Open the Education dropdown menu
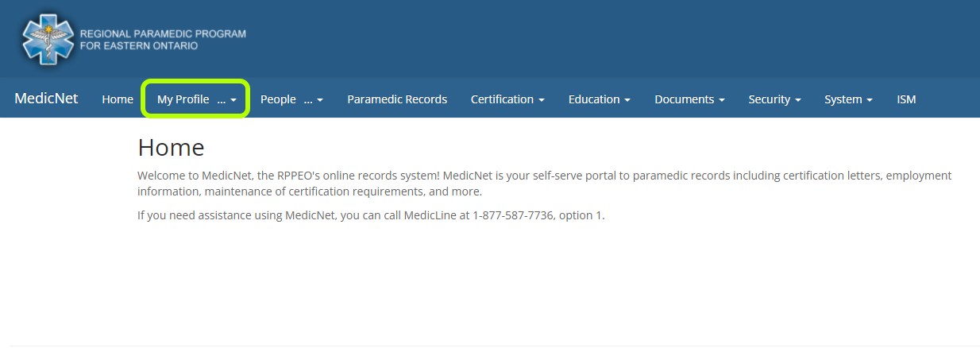The width and height of the screenshot is (980, 348). click(600, 99)
